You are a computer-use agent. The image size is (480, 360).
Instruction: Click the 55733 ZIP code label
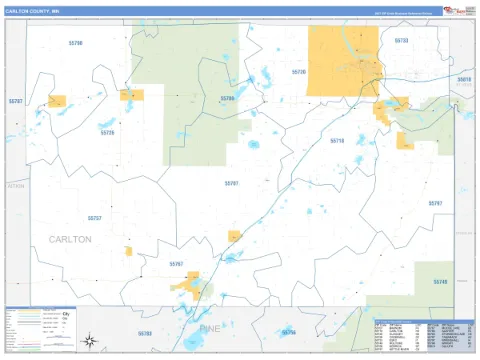[x=401, y=41]
